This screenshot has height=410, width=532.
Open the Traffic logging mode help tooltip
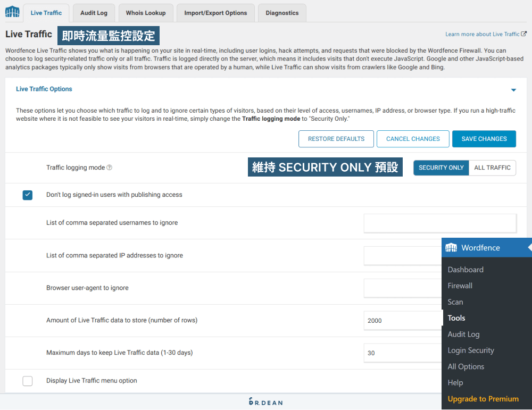110,168
